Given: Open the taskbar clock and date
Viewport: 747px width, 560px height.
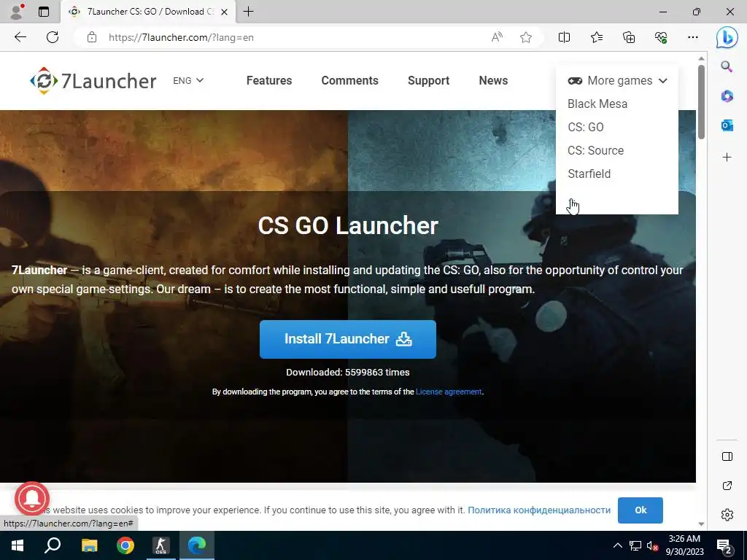Looking at the screenshot, I should (684, 545).
